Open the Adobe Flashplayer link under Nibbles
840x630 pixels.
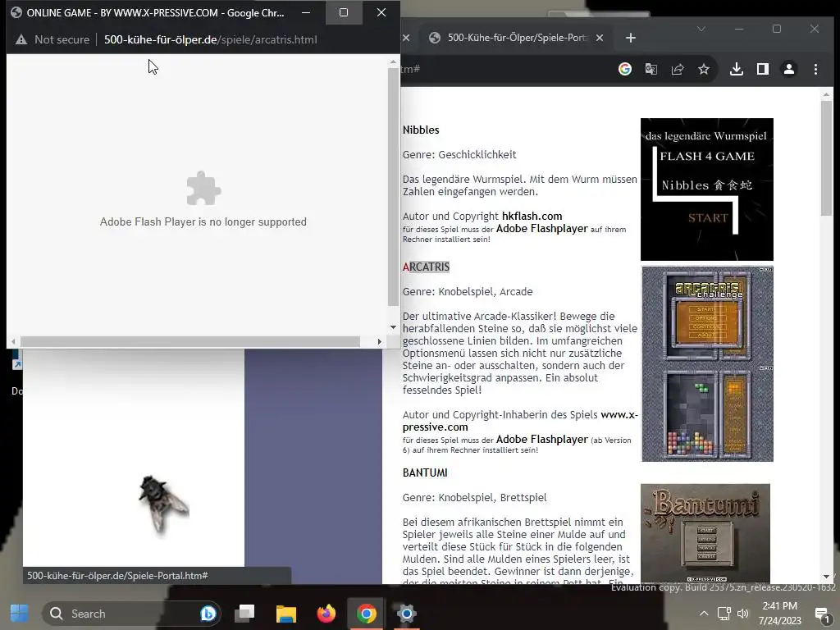542,228
